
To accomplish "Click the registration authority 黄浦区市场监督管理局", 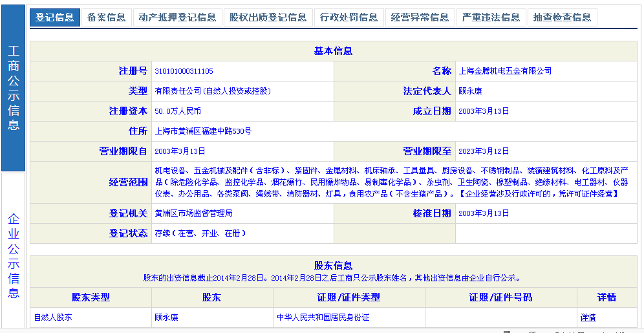I will pyautogui.click(x=193, y=213).
